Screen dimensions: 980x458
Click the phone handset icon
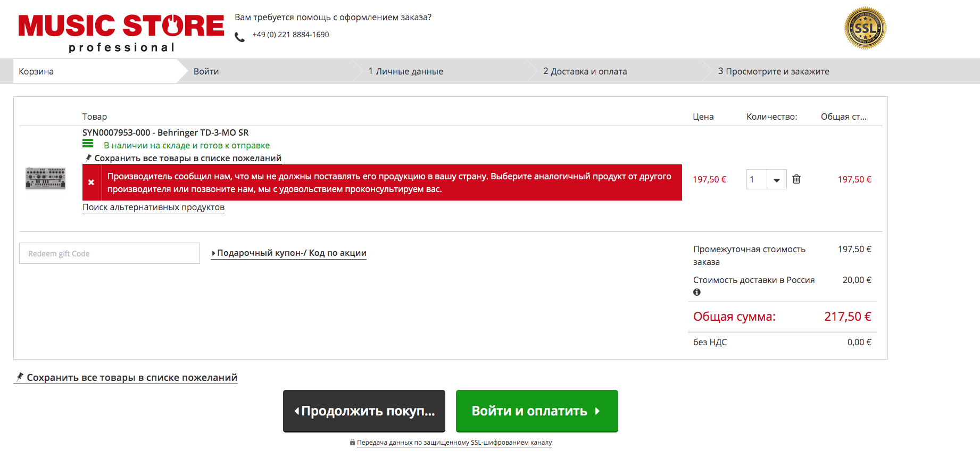pyautogui.click(x=240, y=37)
